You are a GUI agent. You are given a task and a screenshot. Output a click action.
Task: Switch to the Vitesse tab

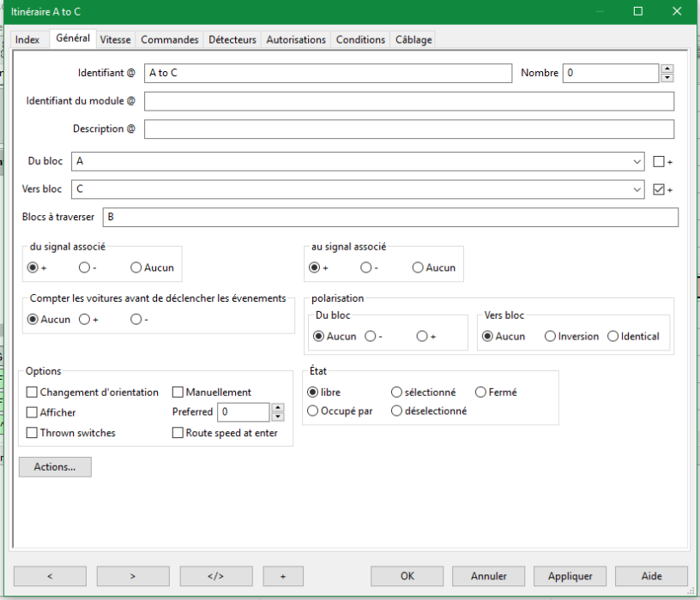point(115,39)
